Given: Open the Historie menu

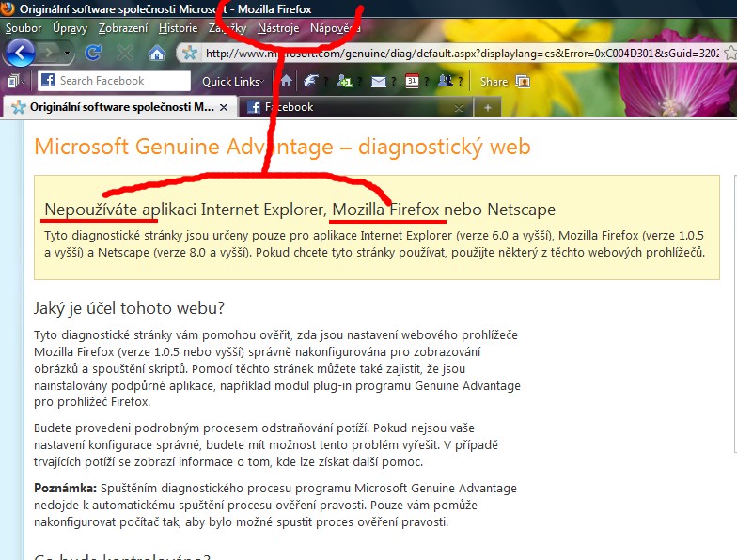Looking at the screenshot, I should pos(179,28).
